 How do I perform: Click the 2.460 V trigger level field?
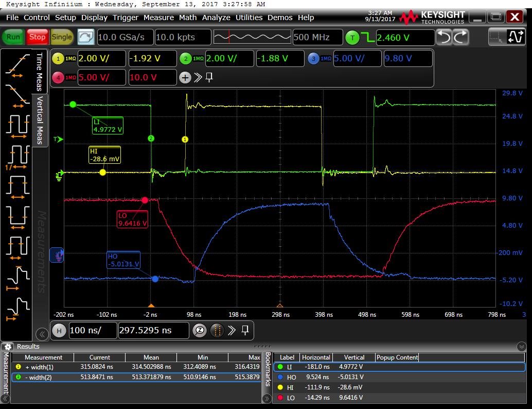point(405,38)
